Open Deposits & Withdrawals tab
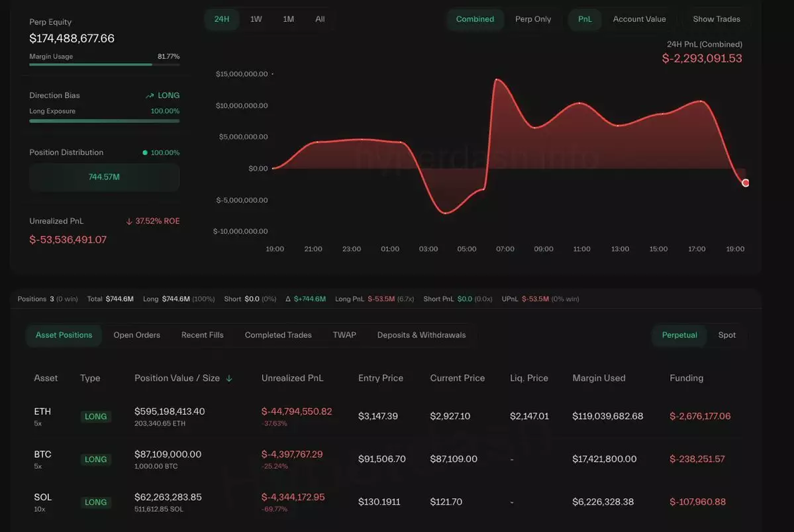 tap(421, 335)
